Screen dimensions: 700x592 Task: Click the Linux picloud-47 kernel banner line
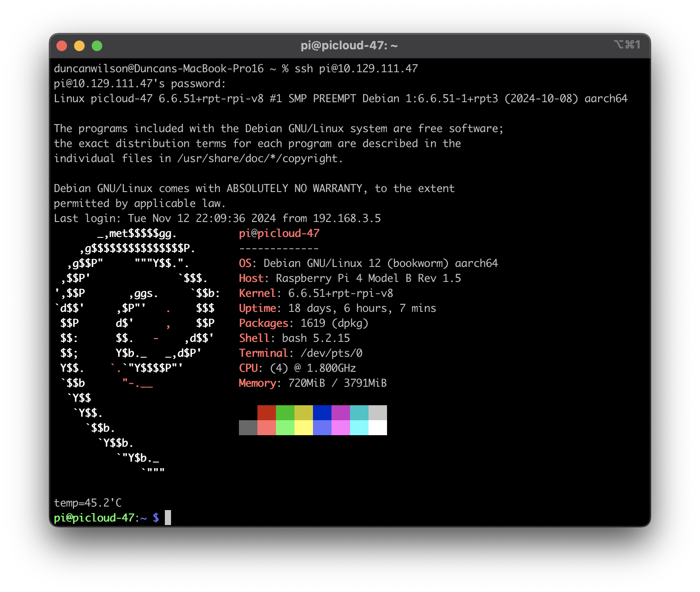341,99
